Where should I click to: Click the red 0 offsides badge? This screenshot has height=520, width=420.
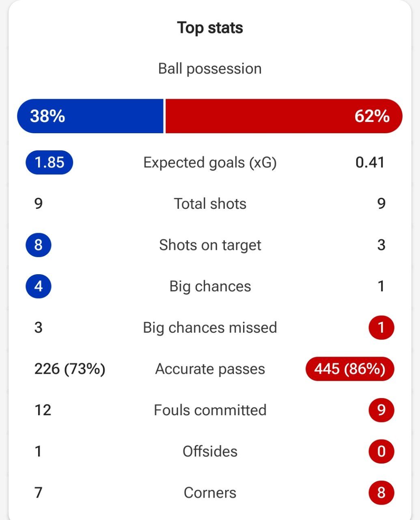[381, 451]
